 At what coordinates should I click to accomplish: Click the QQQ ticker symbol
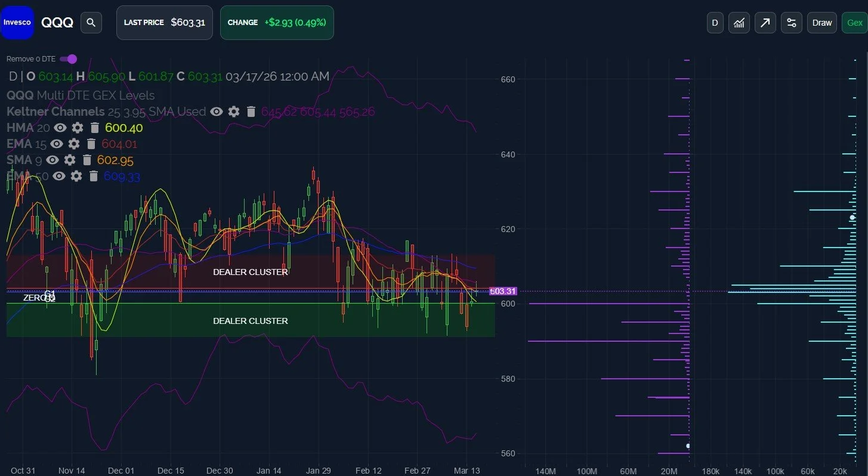57,23
